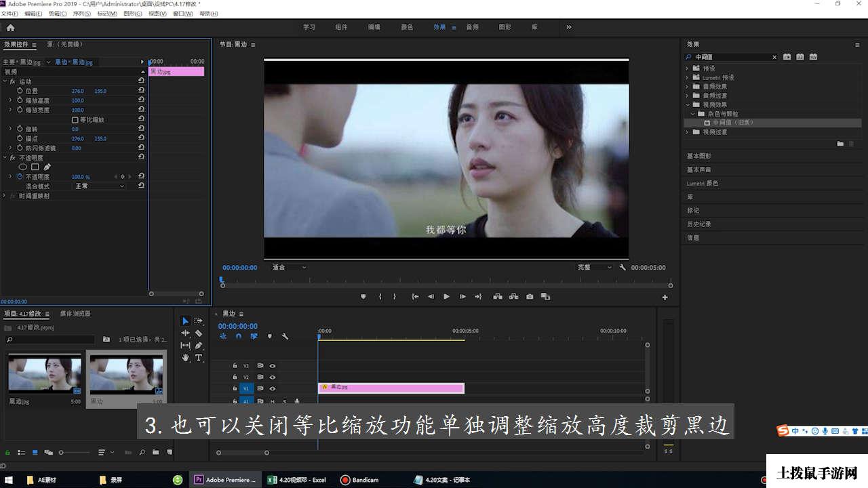Toggle timeline snap magnet
Image resolution: width=868 pixels, height=488 pixels.
[239, 336]
